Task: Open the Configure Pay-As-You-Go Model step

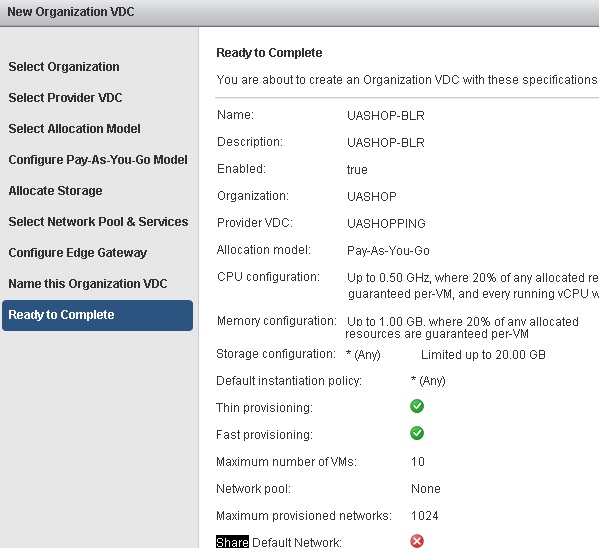Action: 98,160
